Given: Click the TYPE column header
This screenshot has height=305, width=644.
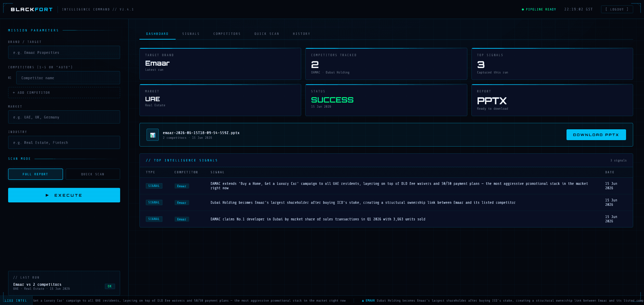Looking at the screenshot, I should tap(151, 172).
